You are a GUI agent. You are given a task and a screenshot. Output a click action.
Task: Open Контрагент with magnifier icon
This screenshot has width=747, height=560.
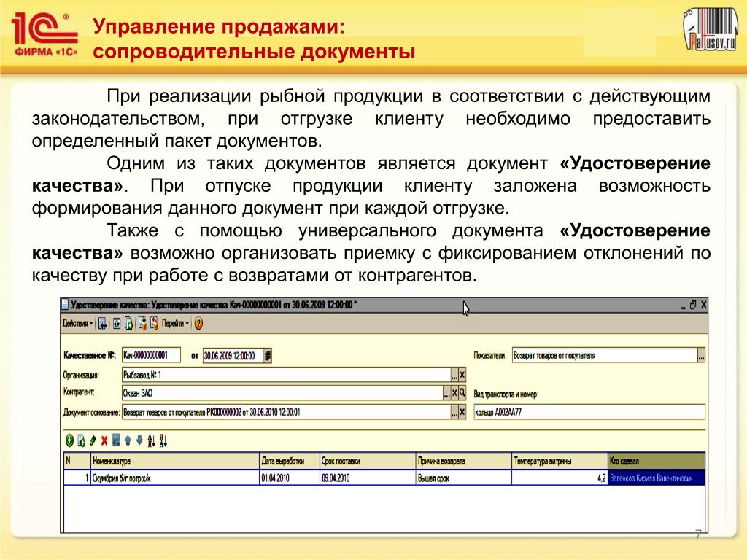[462, 393]
